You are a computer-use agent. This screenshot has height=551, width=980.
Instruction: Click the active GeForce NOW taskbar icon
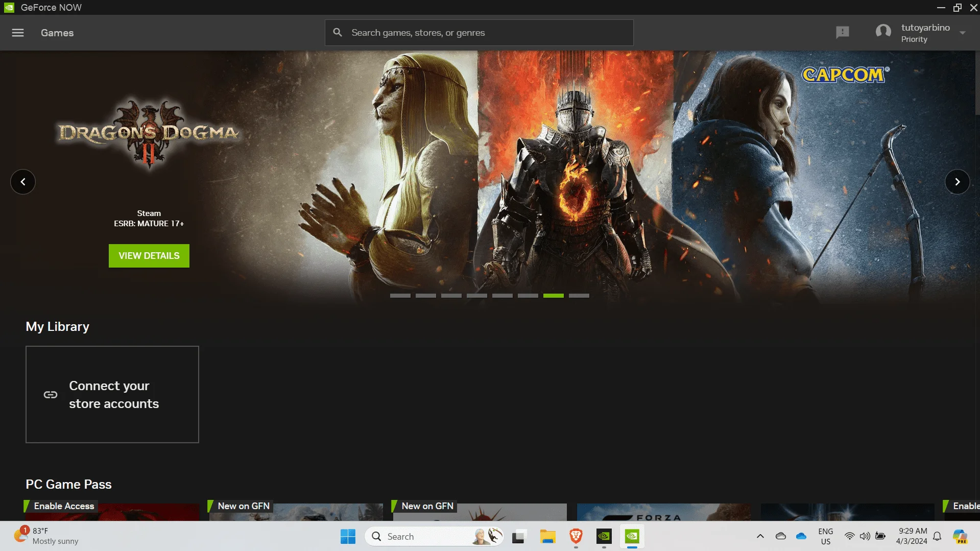[x=632, y=536]
